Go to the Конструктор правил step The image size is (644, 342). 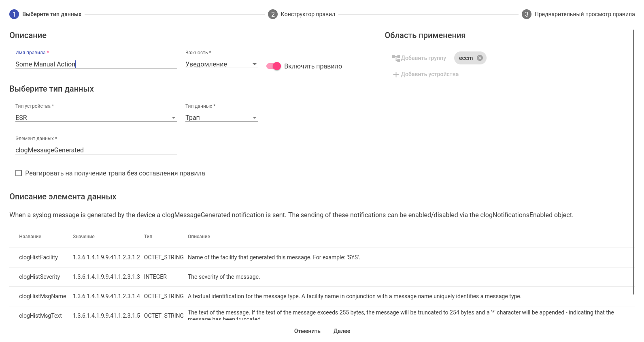coord(308,14)
